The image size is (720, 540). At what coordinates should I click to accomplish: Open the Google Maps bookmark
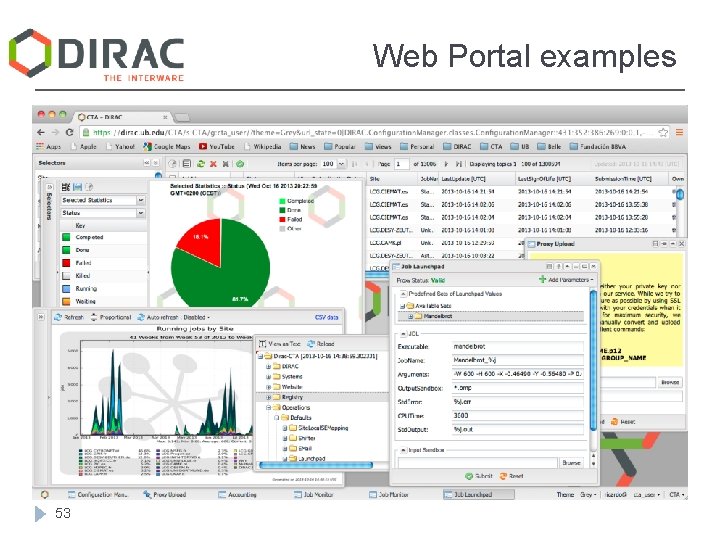166,146
